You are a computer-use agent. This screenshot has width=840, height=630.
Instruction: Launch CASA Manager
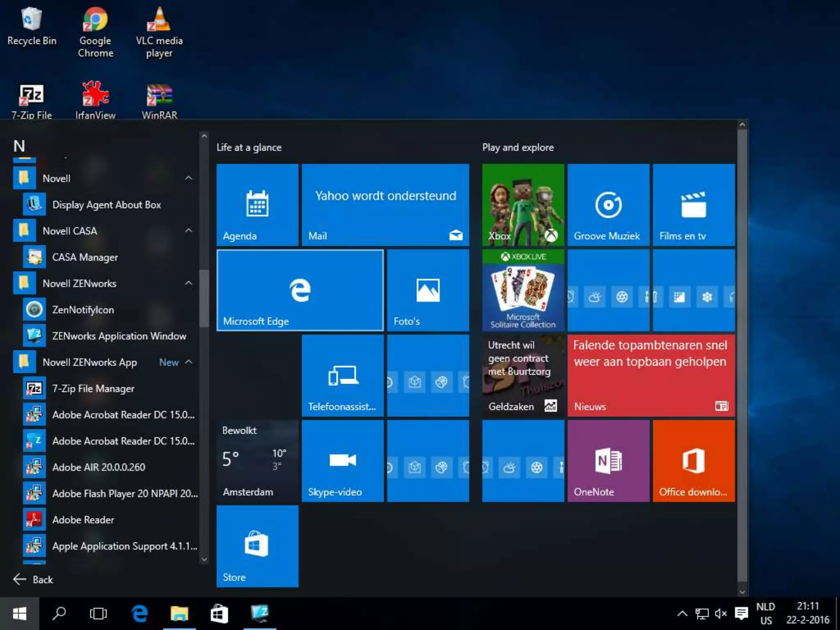click(106, 257)
